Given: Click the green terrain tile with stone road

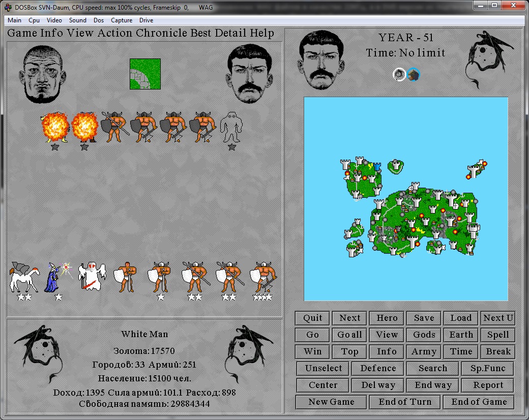Looking at the screenshot, I should 145,74.
